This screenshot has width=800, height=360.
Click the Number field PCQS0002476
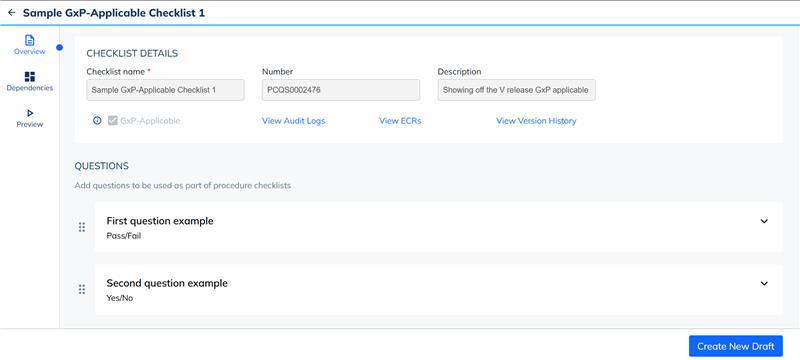[x=341, y=90]
